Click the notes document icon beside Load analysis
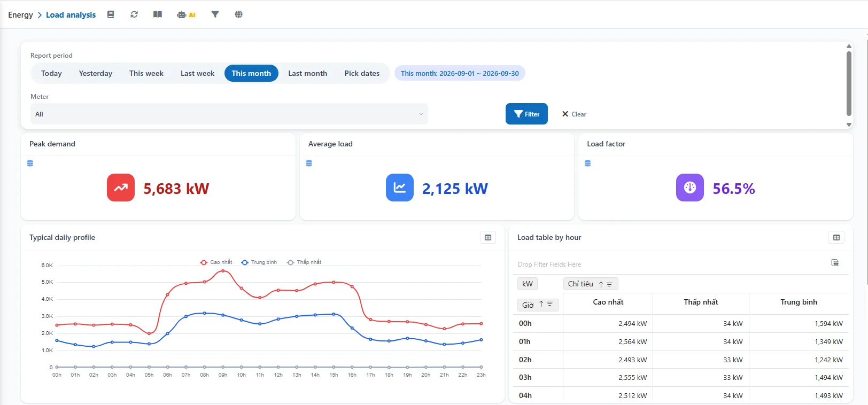The width and height of the screenshot is (868, 405). pos(111,14)
